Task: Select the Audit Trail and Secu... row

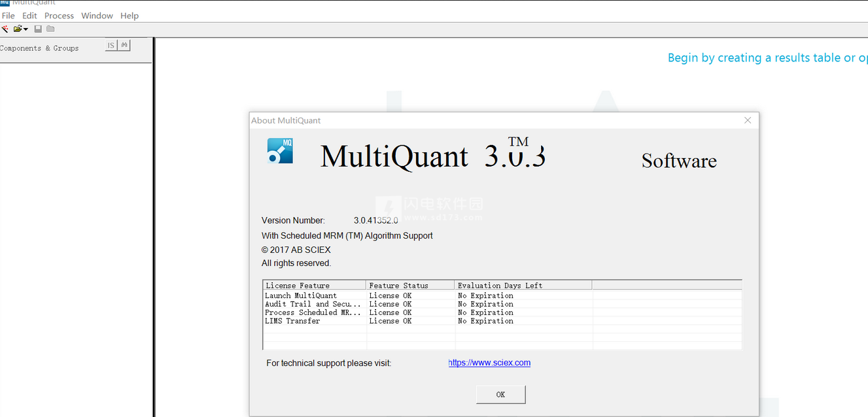Action: [x=502, y=304]
